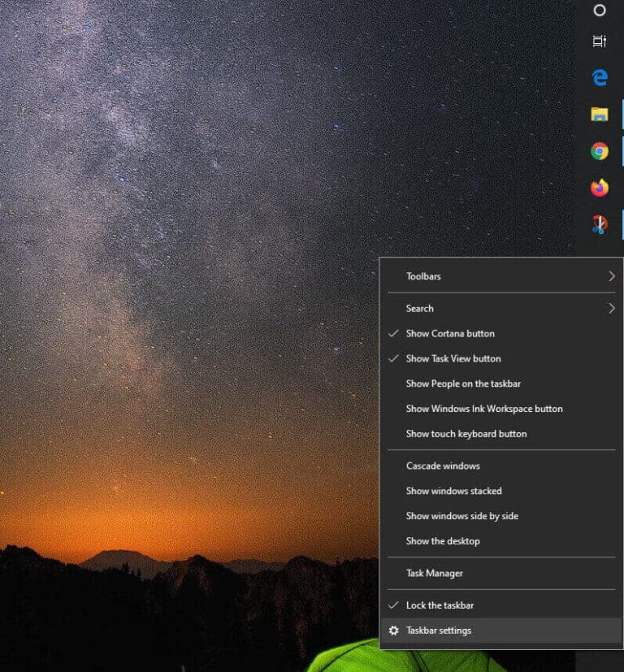Toggle Lock the taskbar option
Image resolution: width=624 pixels, height=672 pixels.
(x=501, y=605)
